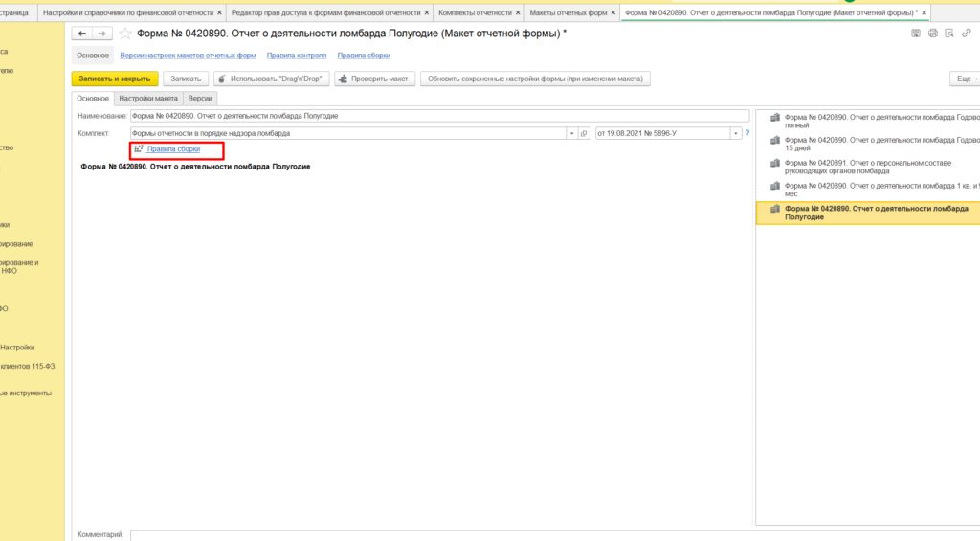
Task: Switch to Настройки макета tab
Action: coord(148,98)
